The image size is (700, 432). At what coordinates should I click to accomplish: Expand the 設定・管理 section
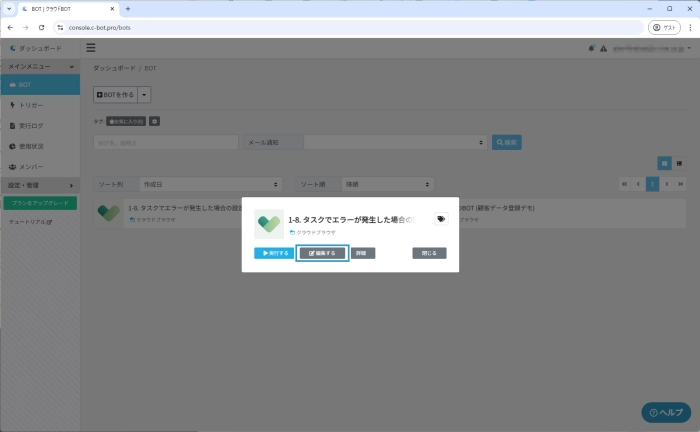coord(39,185)
